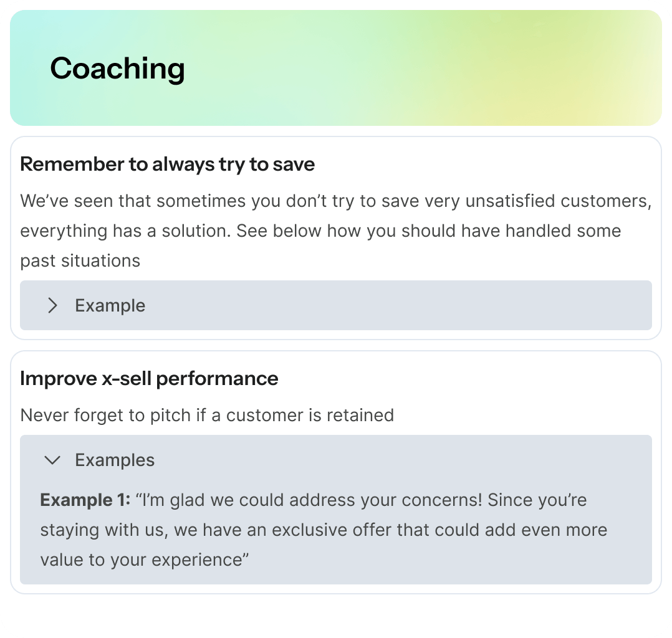The height and width of the screenshot is (638, 672).
Task: Click the Coaching title in the banner
Action: click(117, 68)
